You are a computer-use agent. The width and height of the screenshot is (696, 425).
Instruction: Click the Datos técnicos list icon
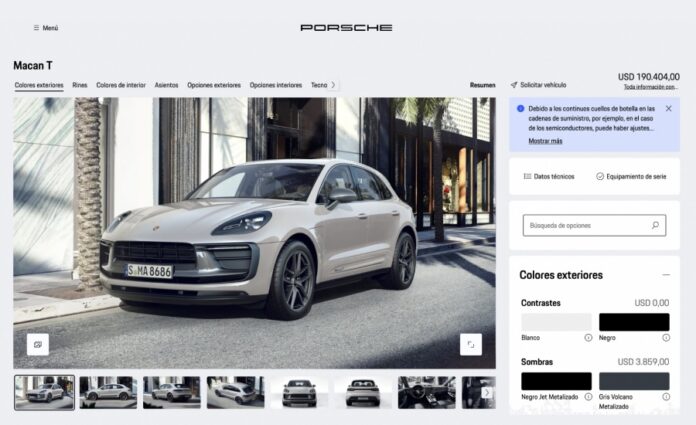527,176
